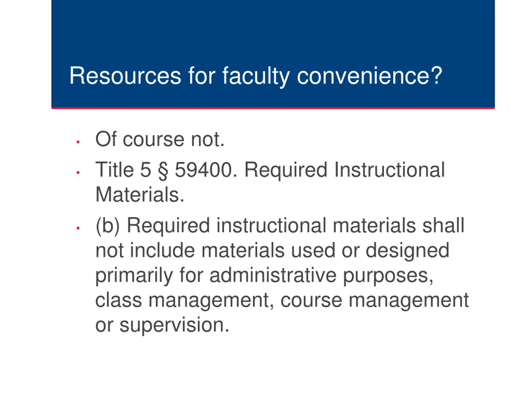Click the word "shall" in the third bullet
The height and width of the screenshot is (399, 532).
(x=443, y=226)
